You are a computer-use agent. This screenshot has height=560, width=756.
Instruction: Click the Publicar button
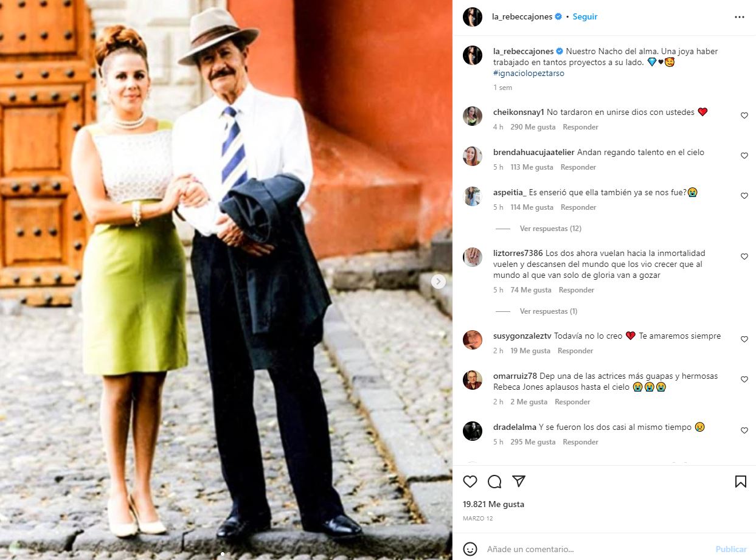[731, 549]
